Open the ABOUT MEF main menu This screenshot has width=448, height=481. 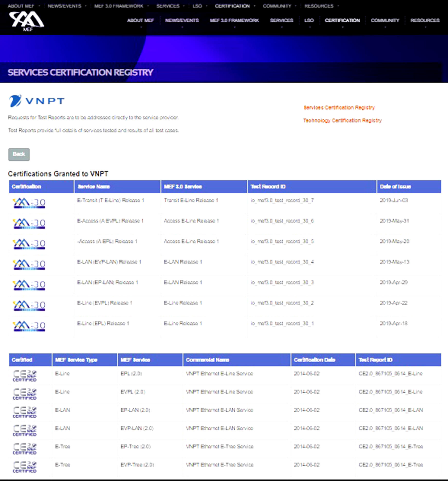(140, 20)
